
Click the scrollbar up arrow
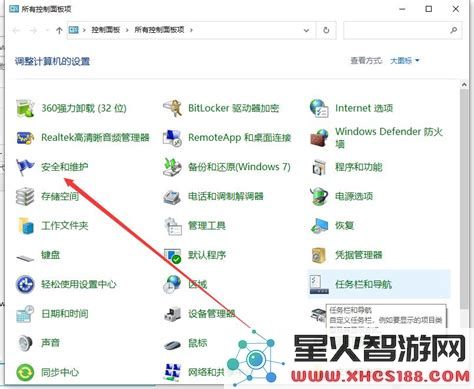pos(464,85)
